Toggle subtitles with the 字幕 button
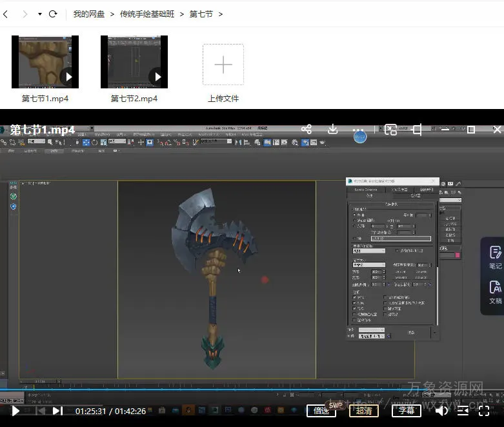 [406, 410]
